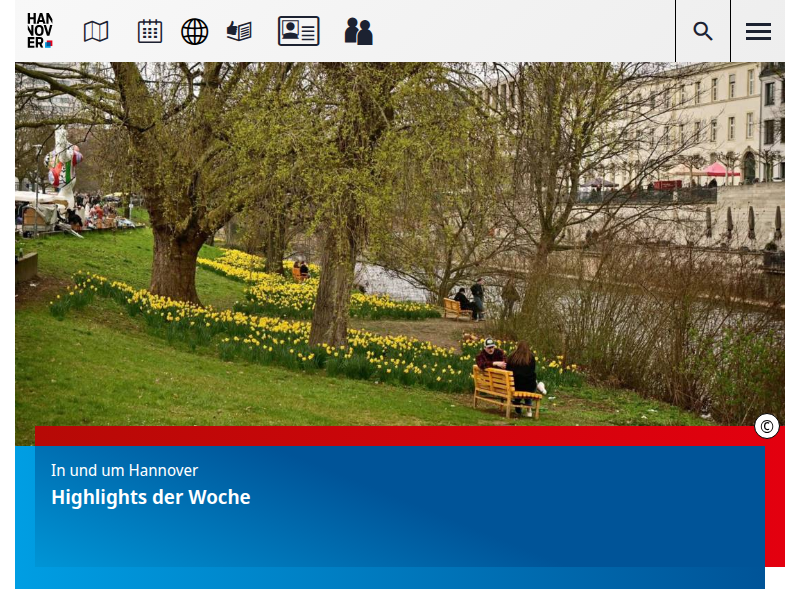Open search with the magnifier icon

(703, 31)
